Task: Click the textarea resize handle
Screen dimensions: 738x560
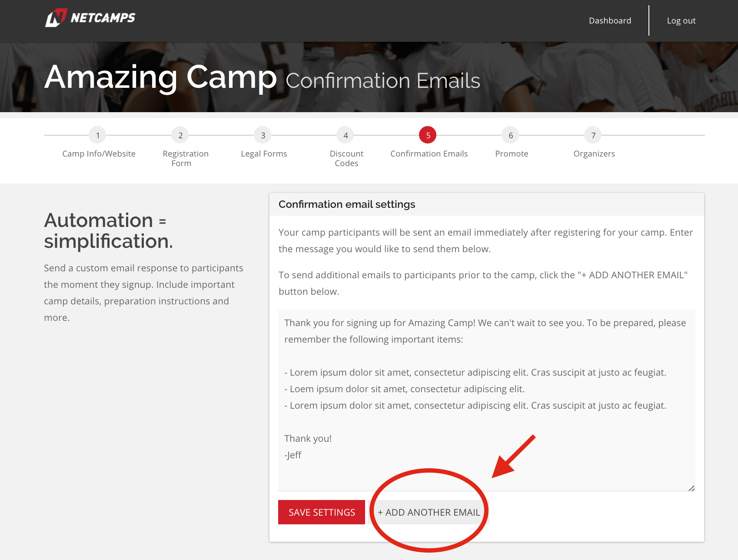Action: coord(692,488)
